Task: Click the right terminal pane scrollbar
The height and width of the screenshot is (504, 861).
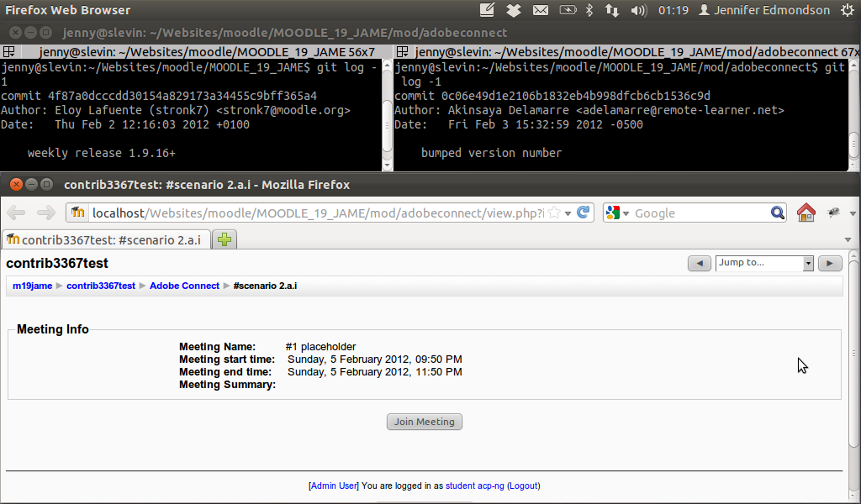Action: (x=854, y=115)
